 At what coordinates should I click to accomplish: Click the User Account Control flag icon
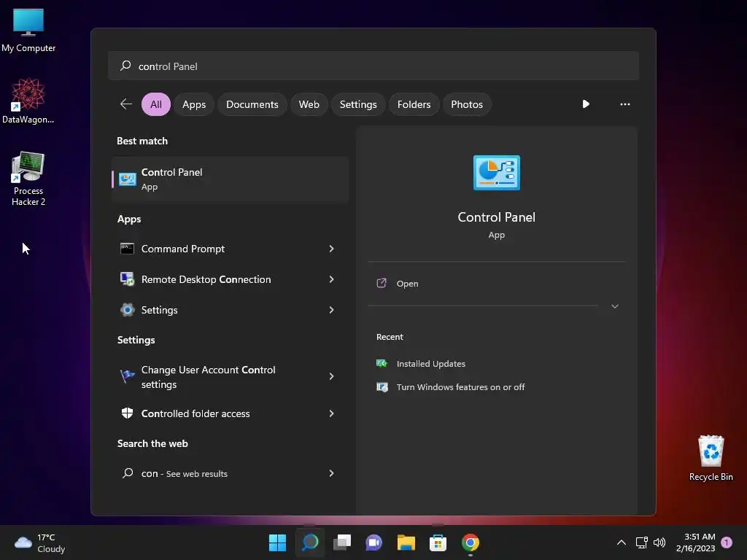pos(127,376)
